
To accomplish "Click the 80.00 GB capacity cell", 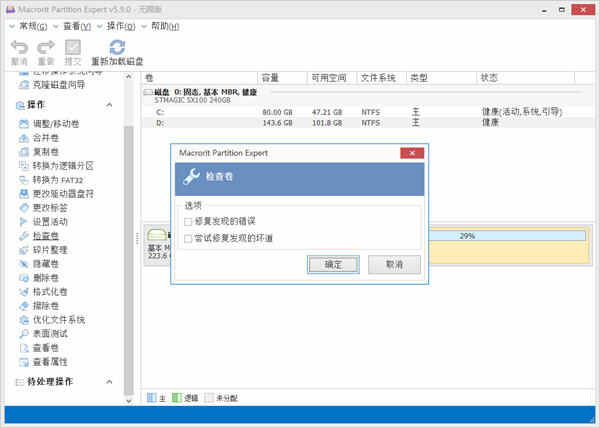I will click(277, 112).
